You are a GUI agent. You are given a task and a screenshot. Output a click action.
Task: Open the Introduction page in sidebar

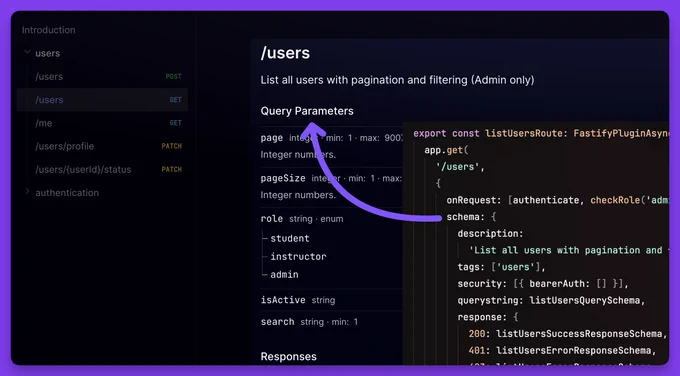[49, 30]
